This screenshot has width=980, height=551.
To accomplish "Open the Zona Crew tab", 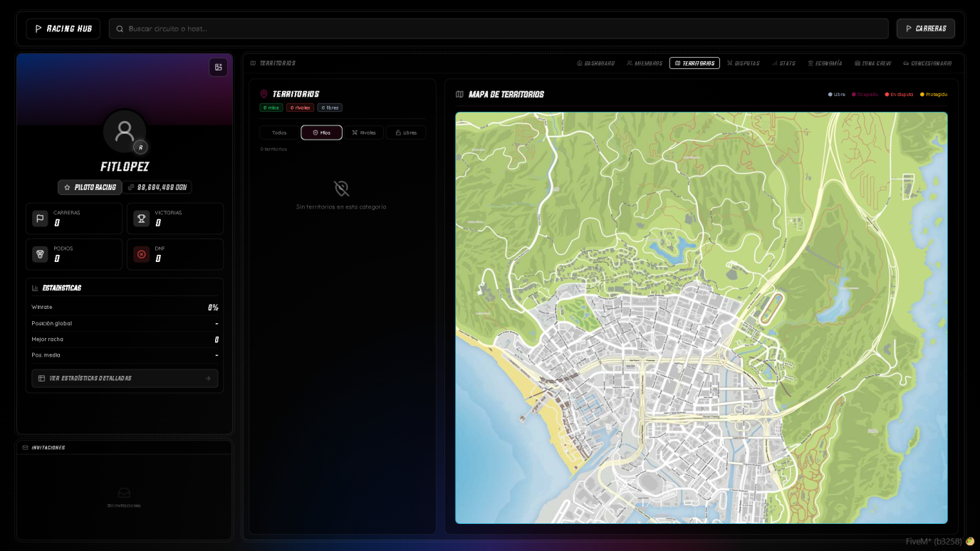I will (872, 63).
